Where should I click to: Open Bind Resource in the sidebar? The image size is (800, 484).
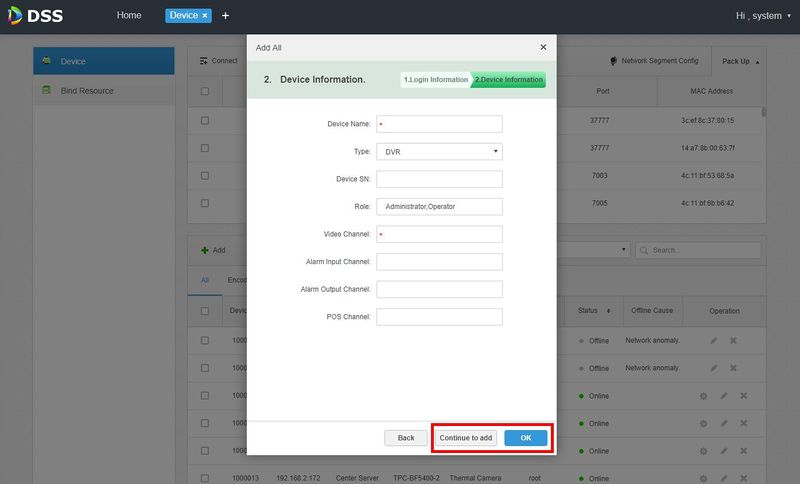click(x=104, y=90)
